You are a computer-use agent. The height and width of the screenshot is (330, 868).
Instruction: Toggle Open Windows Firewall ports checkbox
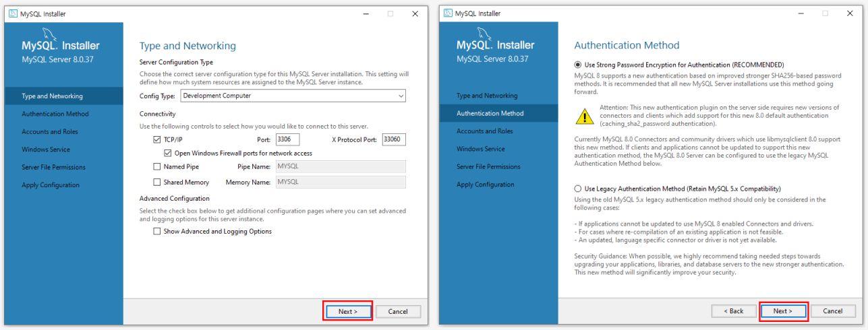(x=168, y=153)
